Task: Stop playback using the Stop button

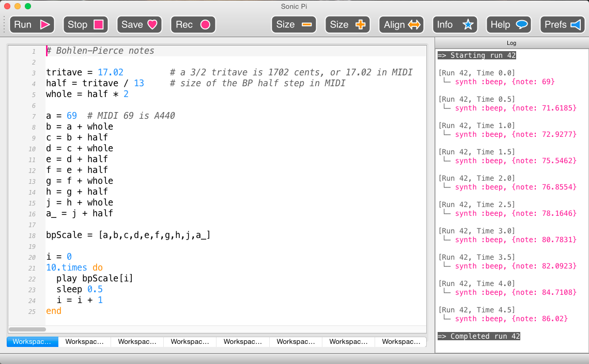Action: click(86, 25)
